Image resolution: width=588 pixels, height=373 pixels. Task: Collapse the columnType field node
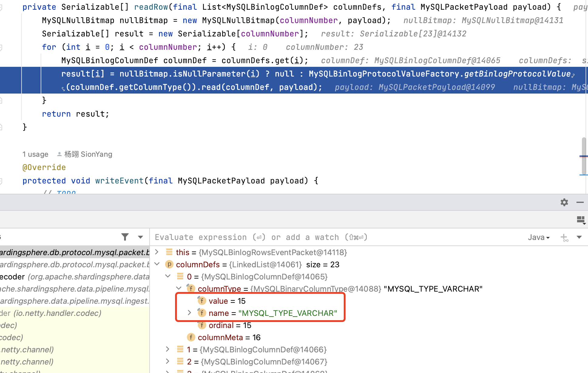pos(179,288)
